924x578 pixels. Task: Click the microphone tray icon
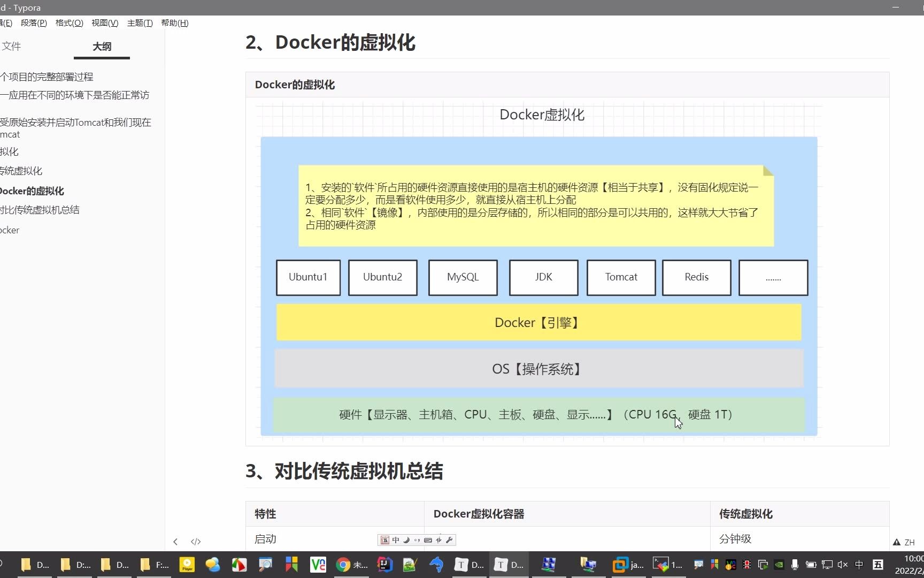click(x=795, y=565)
